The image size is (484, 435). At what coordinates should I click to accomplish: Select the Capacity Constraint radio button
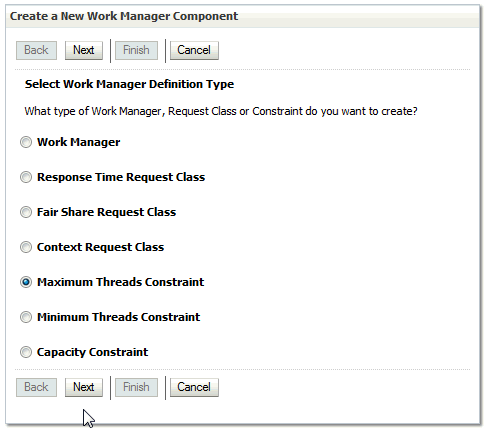pos(26,352)
